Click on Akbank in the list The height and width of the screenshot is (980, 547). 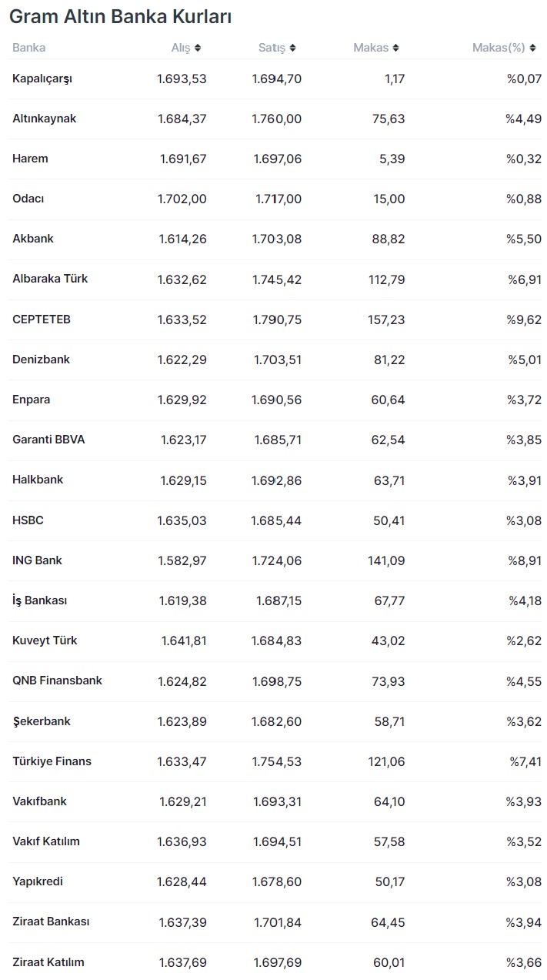click(33, 239)
